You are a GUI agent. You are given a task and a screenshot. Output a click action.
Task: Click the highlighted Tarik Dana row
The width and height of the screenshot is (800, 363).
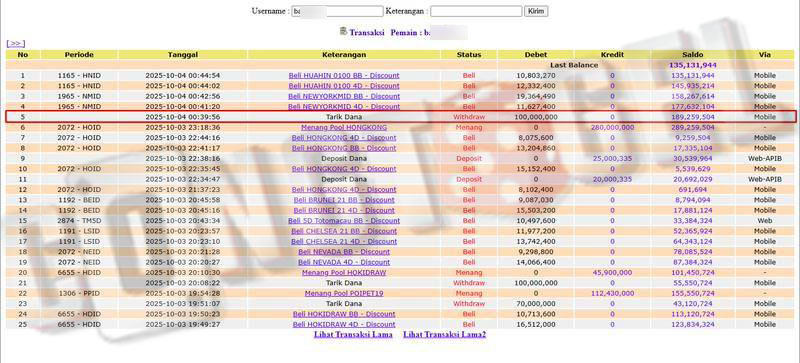(x=401, y=117)
